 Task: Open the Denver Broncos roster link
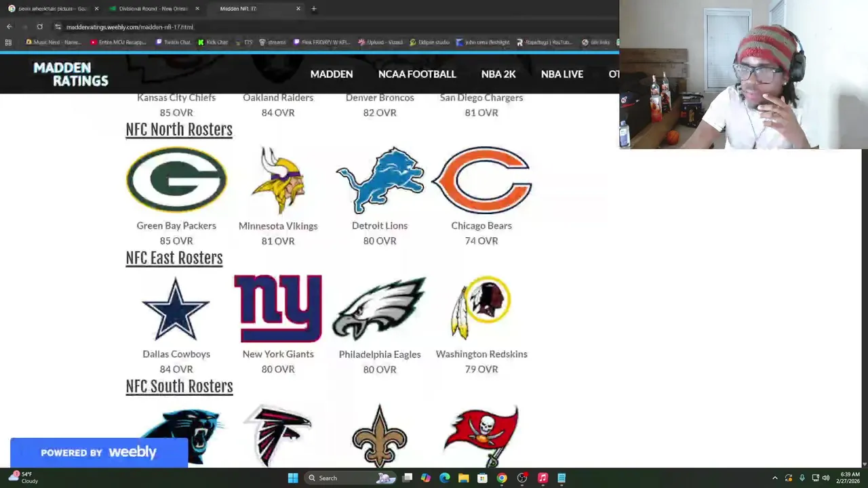380,98
